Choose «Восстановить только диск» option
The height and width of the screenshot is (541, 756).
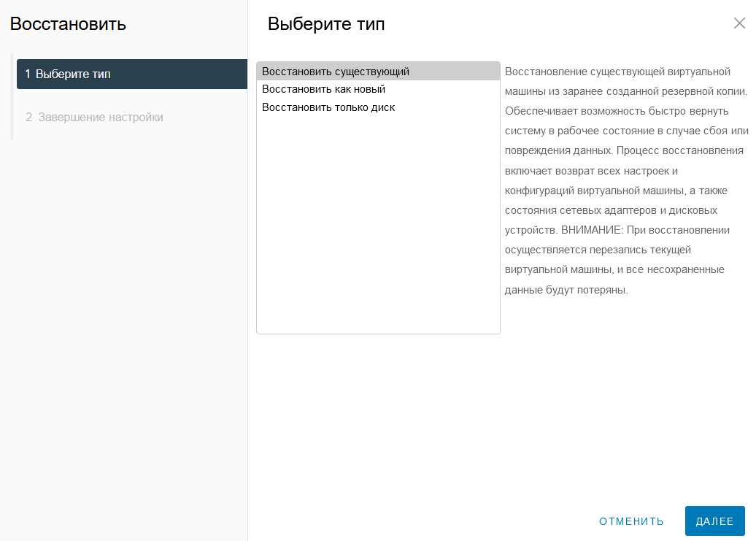click(x=378, y=107)
